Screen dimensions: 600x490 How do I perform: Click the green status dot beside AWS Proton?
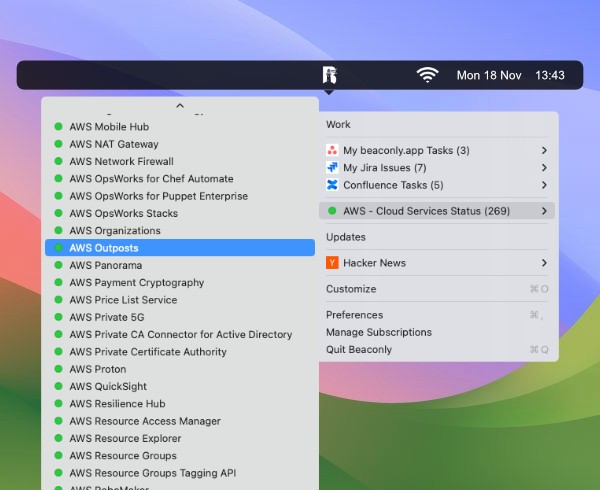[x=59, y=369]
